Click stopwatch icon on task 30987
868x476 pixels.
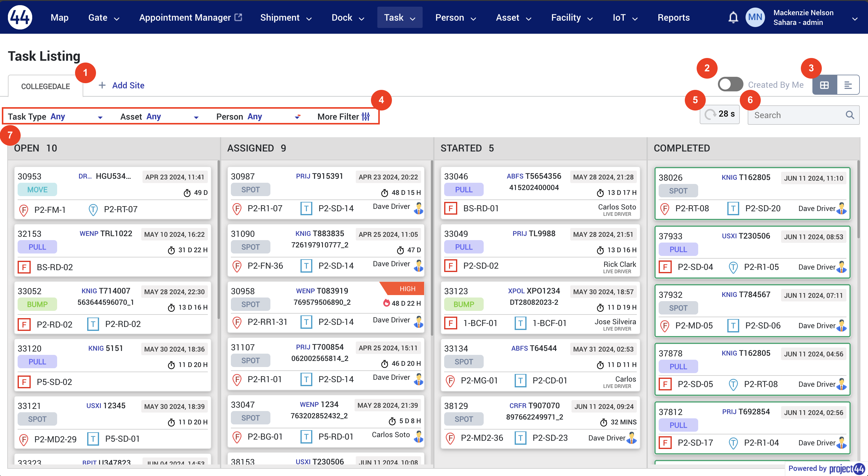[x=384, y=192]
